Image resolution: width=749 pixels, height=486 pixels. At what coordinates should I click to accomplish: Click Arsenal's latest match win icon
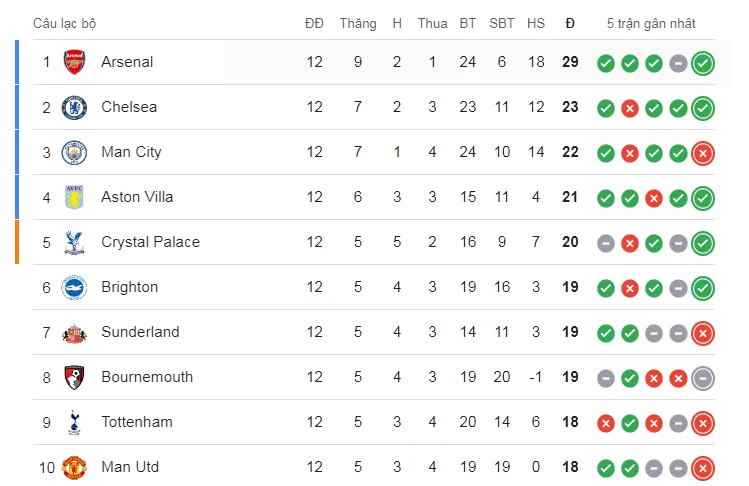703,63
